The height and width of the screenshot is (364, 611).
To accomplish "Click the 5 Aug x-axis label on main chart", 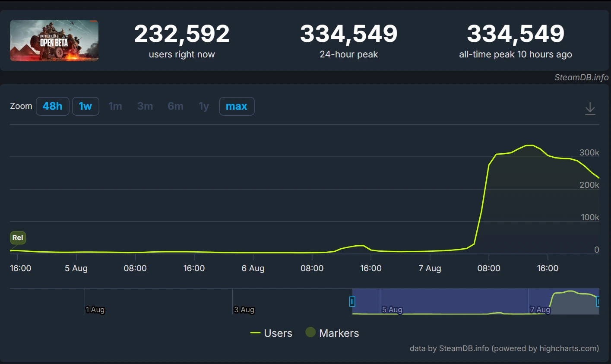I will 76,268.
